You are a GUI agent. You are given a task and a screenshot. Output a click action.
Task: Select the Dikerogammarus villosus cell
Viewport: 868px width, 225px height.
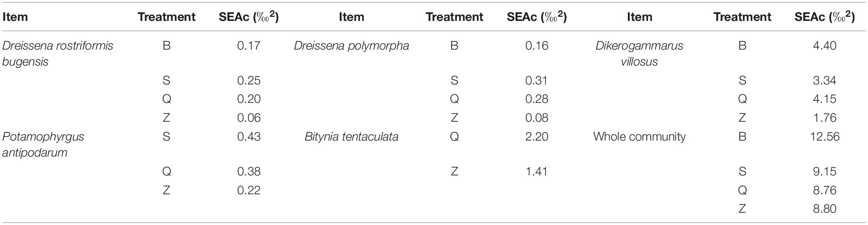point(639,53)
